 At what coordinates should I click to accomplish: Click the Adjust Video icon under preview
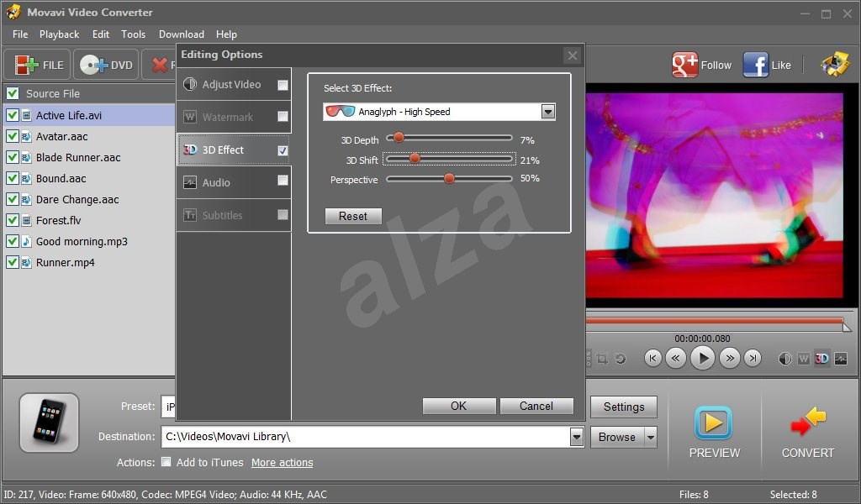pos(785,359)
